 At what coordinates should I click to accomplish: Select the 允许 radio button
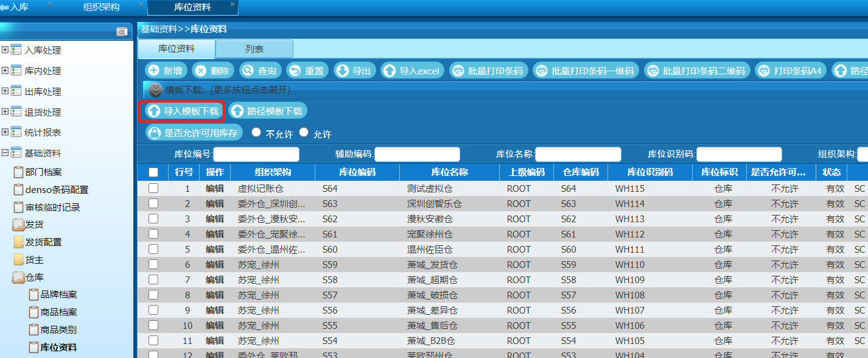pos(304,132)
